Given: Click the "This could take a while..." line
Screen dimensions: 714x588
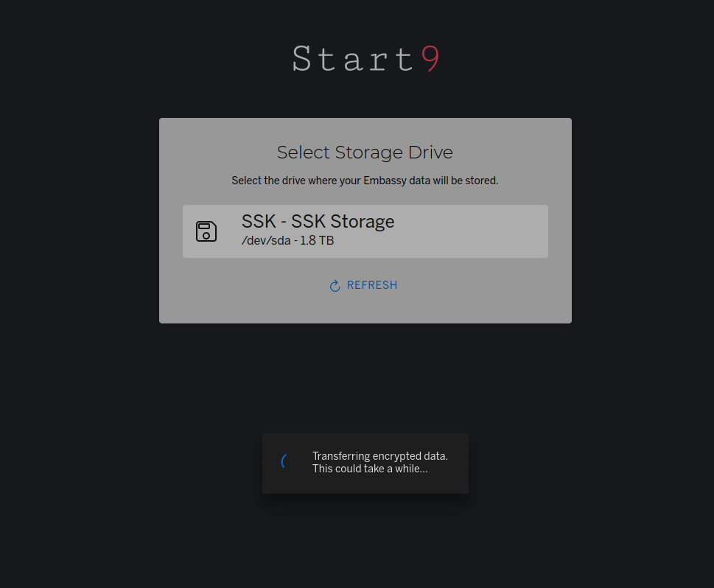Looking at the screenshot, I should (370, 469).
